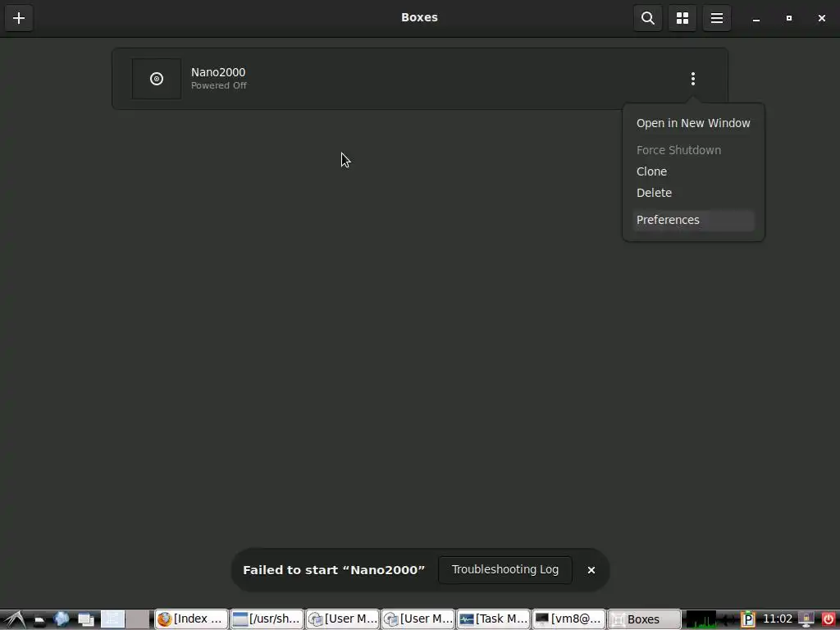Minimize the Boxes window
The height and width of the screenshot is (630, 840).
[756, 18]
